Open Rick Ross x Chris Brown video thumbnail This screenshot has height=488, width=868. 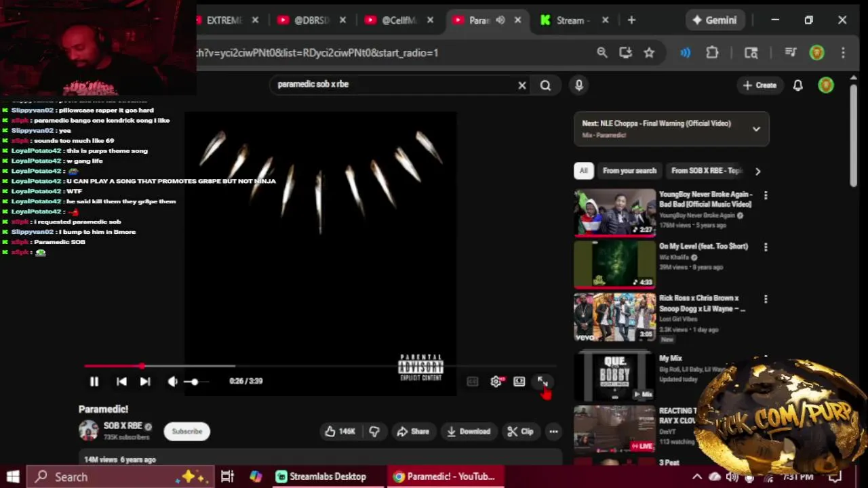[615, 317]
